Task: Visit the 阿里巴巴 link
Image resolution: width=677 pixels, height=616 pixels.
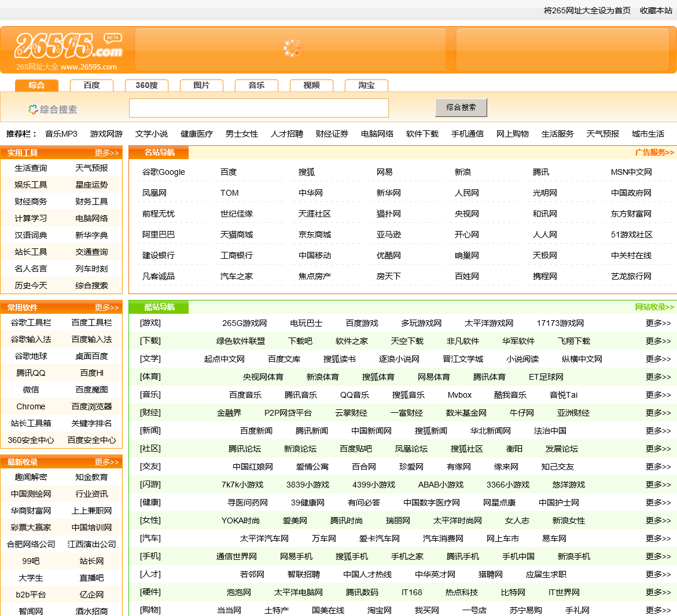Action: click(159, 234)
